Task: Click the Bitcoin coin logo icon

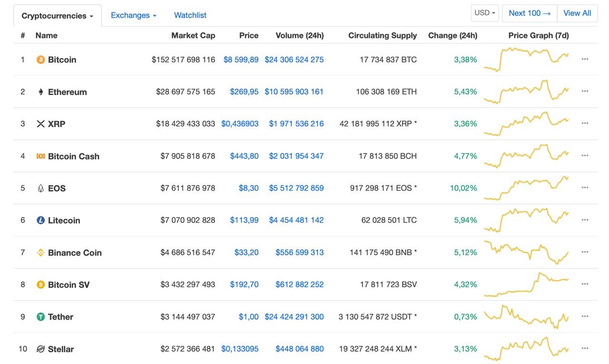Action: 40,60
